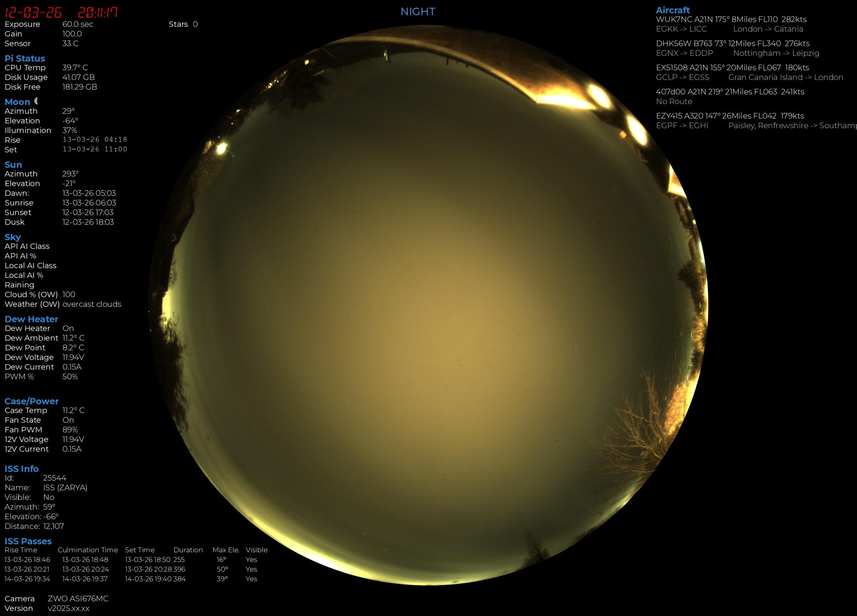
Task: Click the ZWO ASI676MC camera name
Action: pos(78,599)
